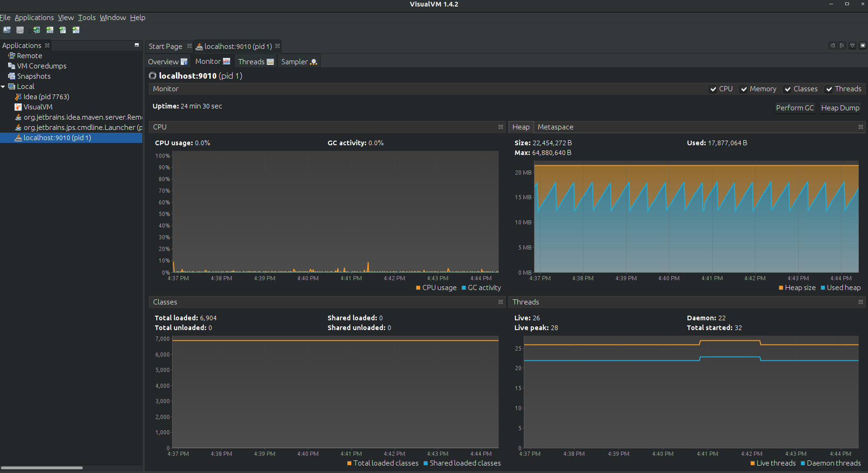
Task: Click the Add Application Snapshot toolbar icon
Action: coord(76,30)
